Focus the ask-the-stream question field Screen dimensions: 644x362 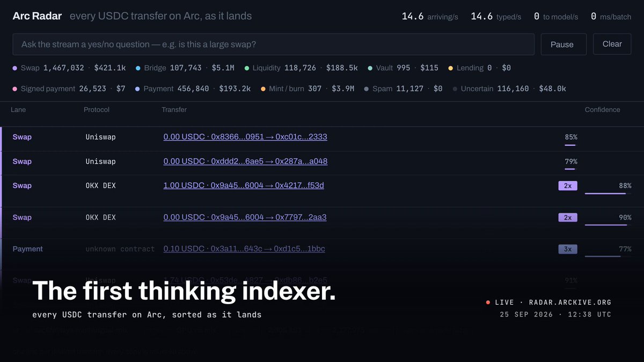pyautogui.click(x=274, y=45)
